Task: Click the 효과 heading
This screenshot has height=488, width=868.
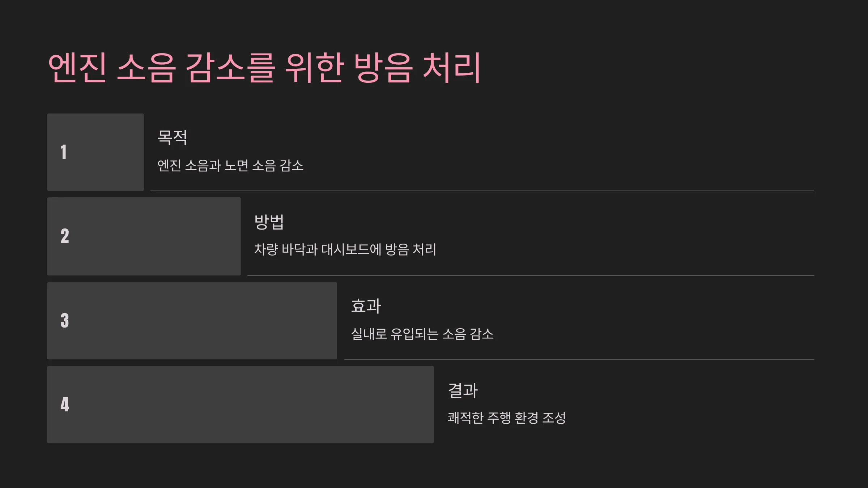Action: 366,306
